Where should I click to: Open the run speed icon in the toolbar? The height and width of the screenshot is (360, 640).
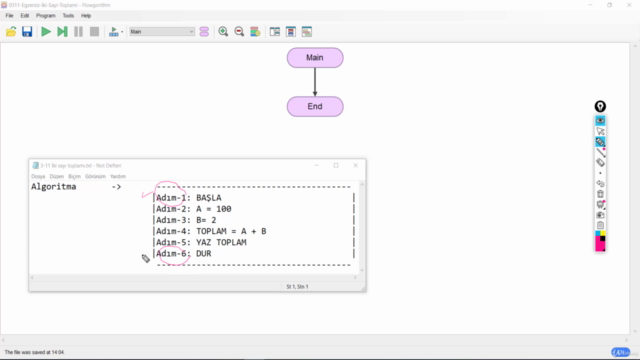[113, 32]
